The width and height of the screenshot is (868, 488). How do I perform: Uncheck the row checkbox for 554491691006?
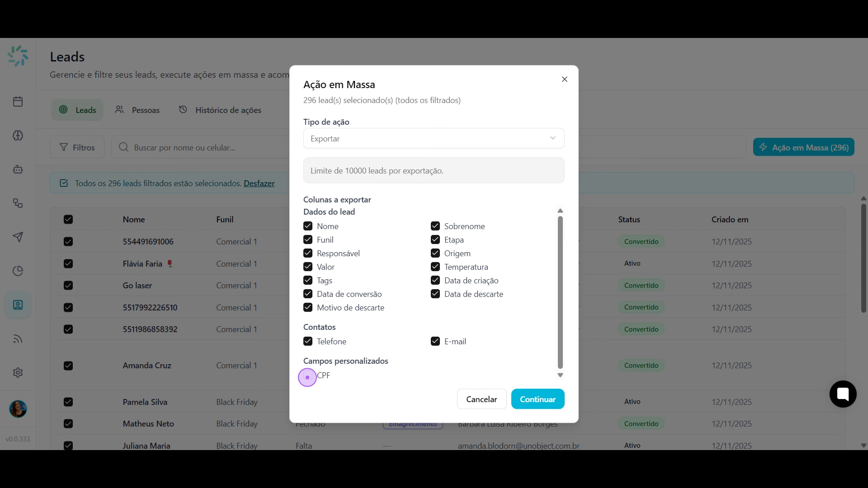(68, 241)
